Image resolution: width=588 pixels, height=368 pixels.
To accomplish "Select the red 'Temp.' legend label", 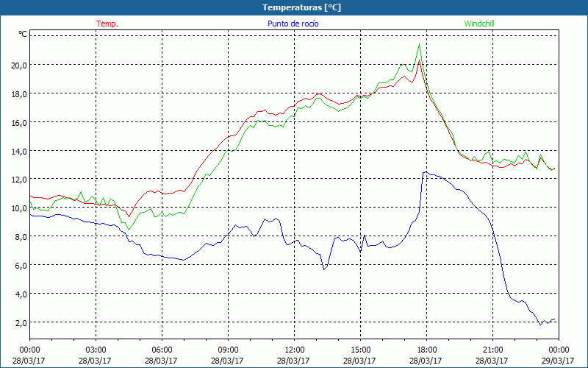I will coord(107,24).
